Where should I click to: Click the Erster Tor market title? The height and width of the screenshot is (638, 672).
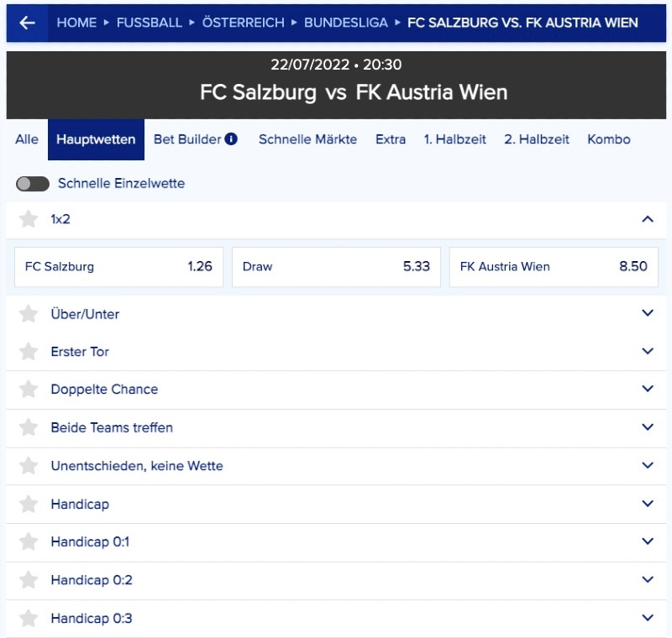point(80,352)
